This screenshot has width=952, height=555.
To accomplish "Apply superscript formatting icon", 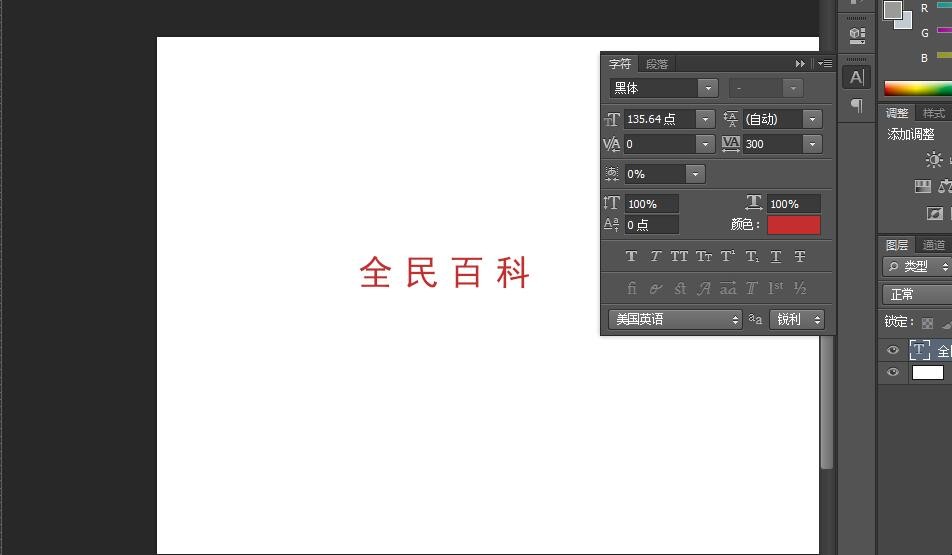I will (728, 257).
